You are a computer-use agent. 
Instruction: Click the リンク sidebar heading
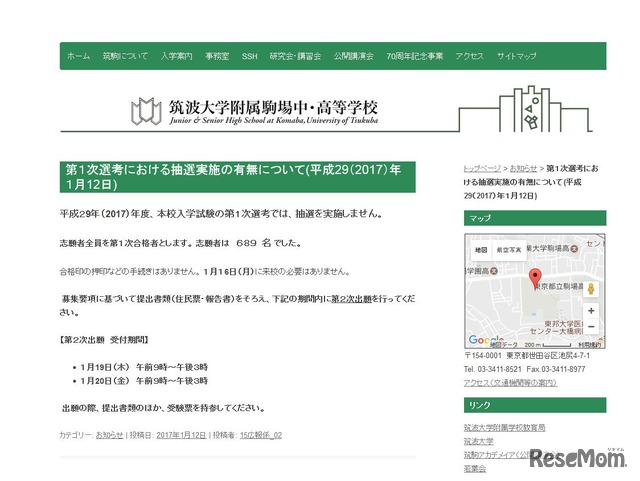[x=535, y=405]
